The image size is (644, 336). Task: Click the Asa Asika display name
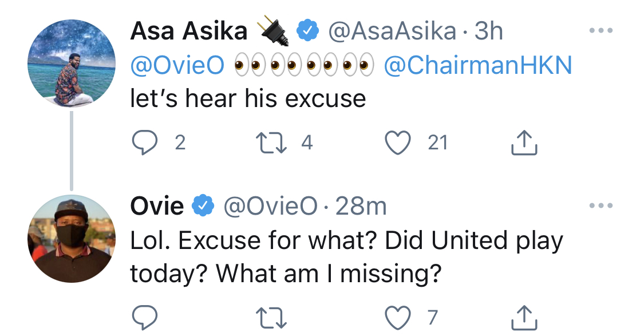[189, 32]
